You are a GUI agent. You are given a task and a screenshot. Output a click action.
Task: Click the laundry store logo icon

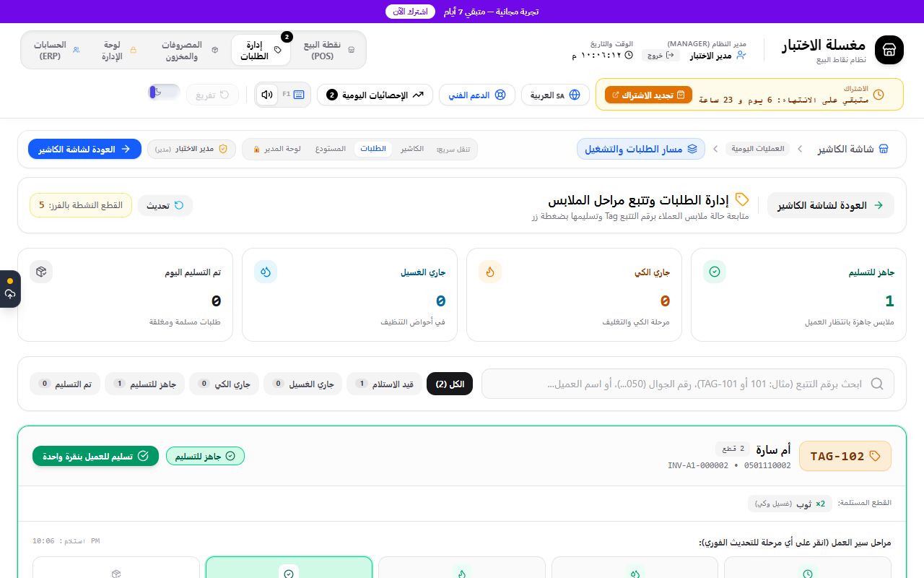point(889,49)
